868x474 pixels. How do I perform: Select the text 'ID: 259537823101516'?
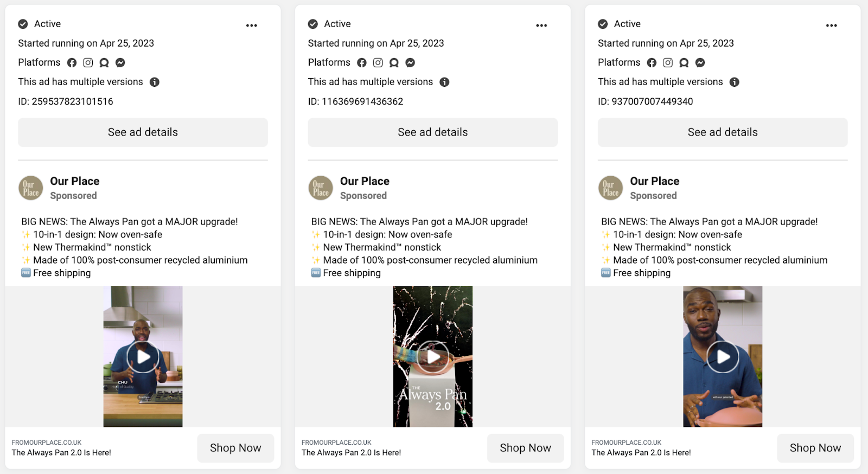[x=66, y=101]
